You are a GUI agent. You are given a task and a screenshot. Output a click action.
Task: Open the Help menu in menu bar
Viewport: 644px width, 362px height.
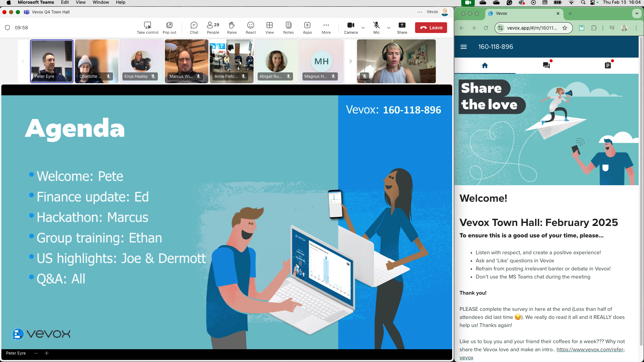(120, 2)
